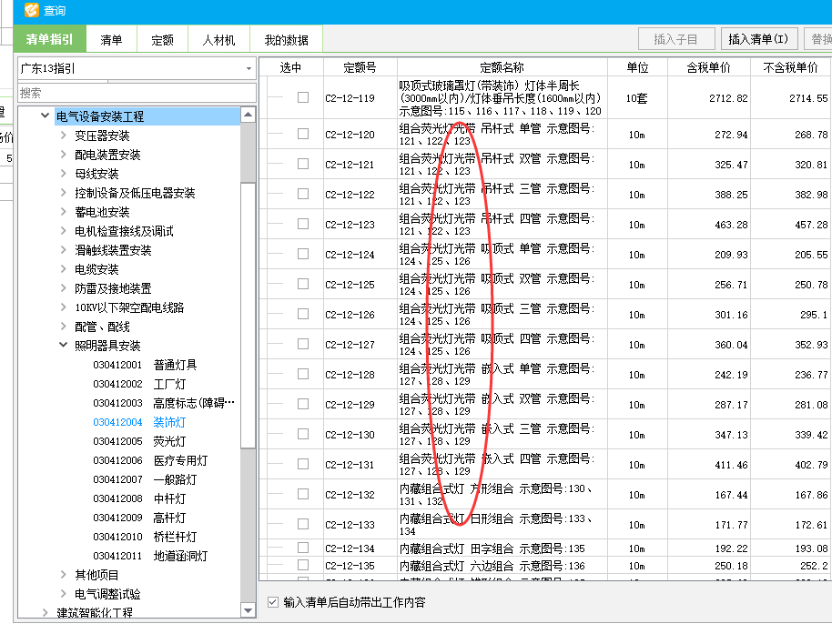Viewport: 832px width, 644px height.
Task: Select 030412006 医疗专用灯 item
Action: coord(150,460)
